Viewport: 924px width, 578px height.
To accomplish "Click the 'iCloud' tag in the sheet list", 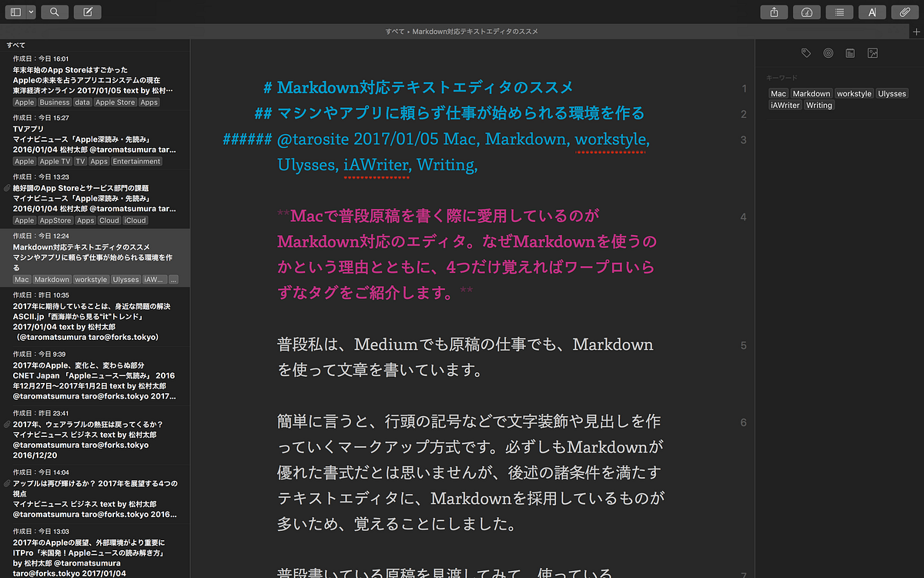I will point(136,220).
